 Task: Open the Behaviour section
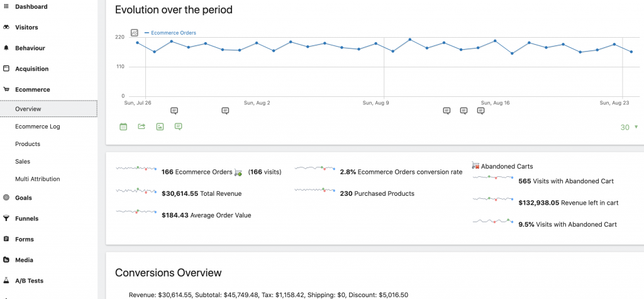click(30, 48)
